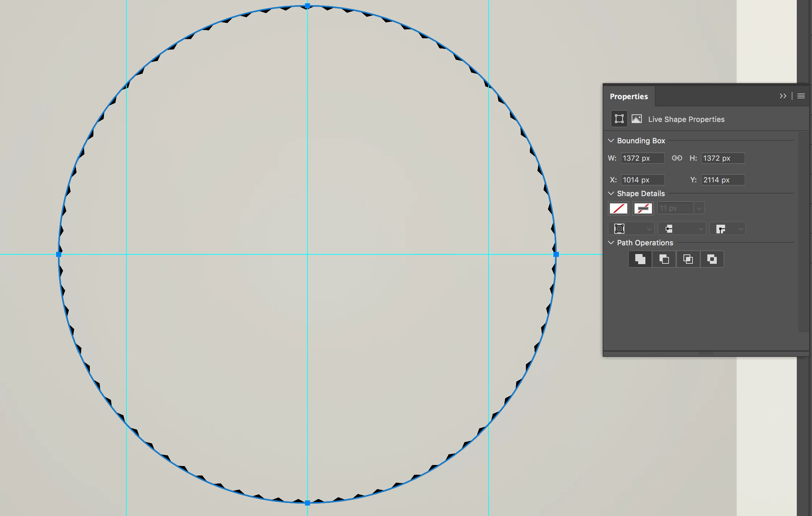Click the W width input field

pos(642,158)
